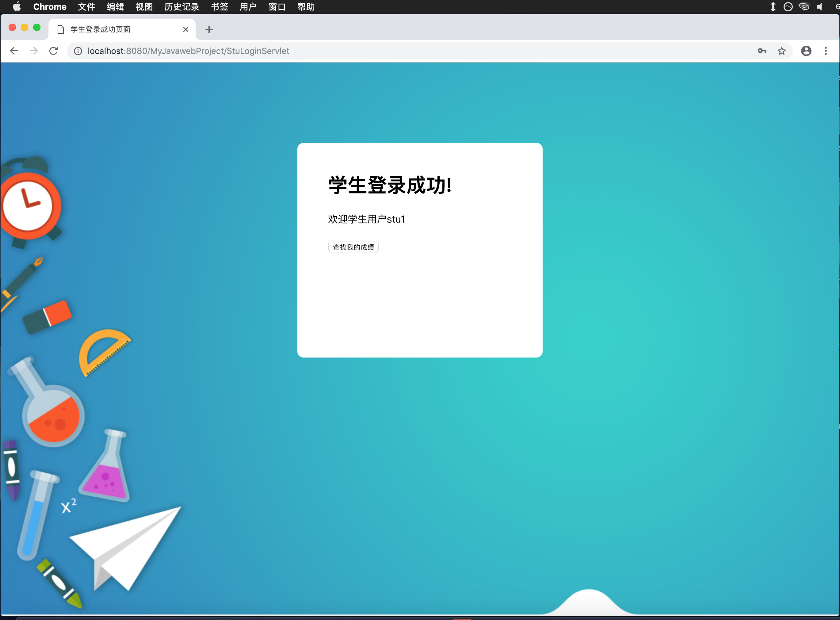Open Chrome three-dot menu

point(826,51)
